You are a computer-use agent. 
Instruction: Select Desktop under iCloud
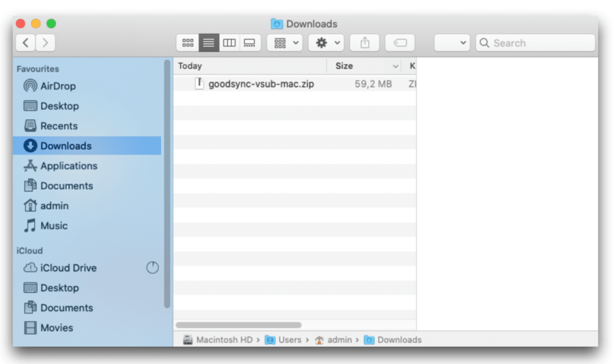[x=87, y=288]
